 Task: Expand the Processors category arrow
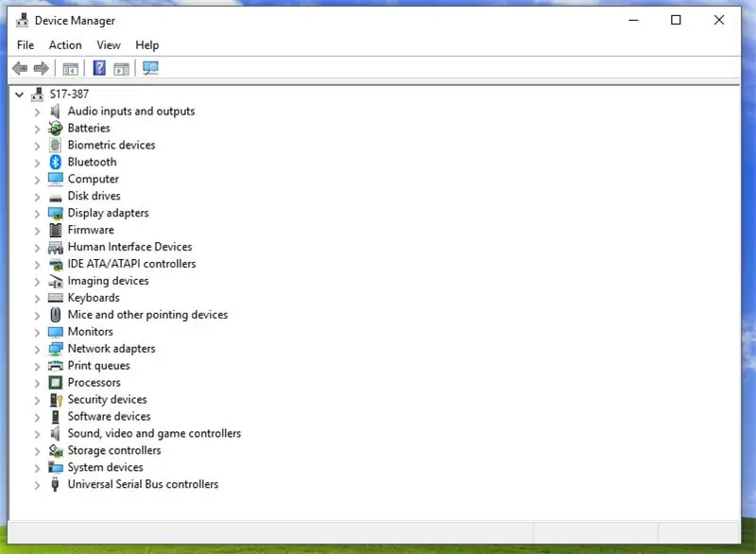click(37, 383)
